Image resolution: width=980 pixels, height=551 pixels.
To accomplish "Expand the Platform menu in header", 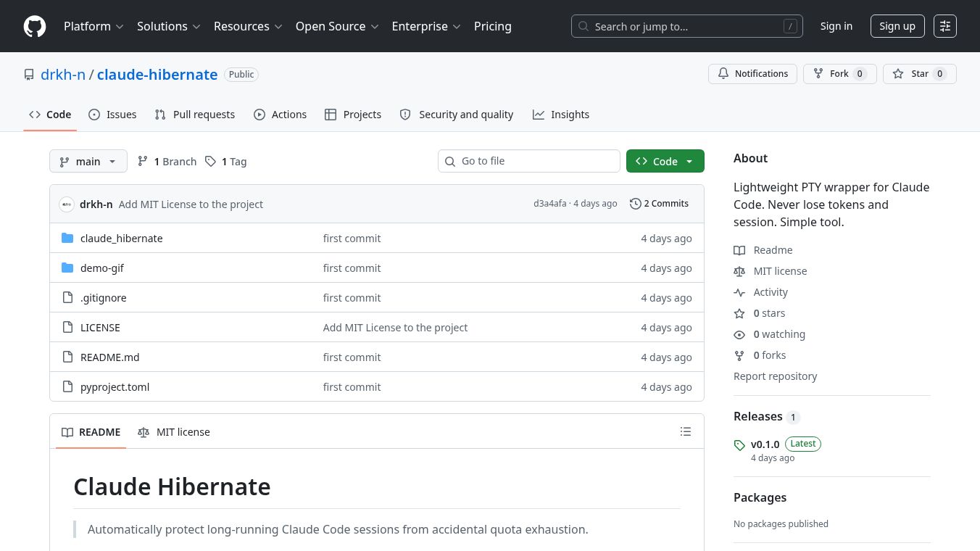I will (x=94, y=26).
